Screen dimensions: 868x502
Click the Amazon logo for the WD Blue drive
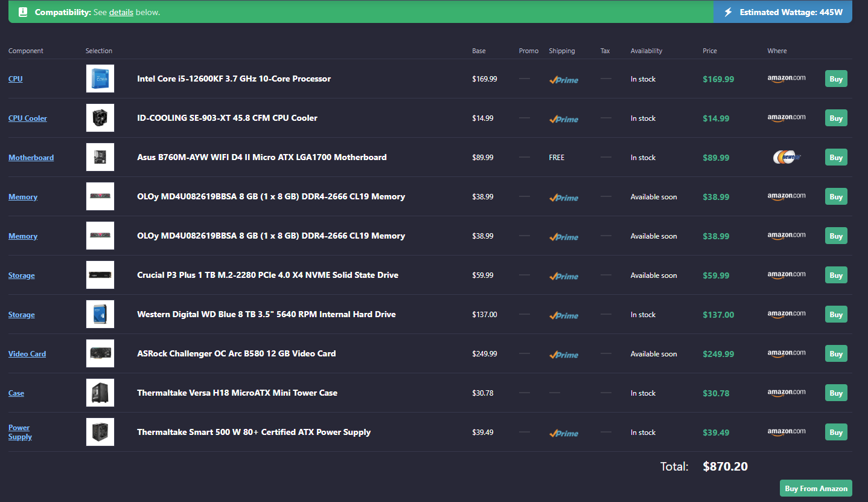(x=787, y=314)
